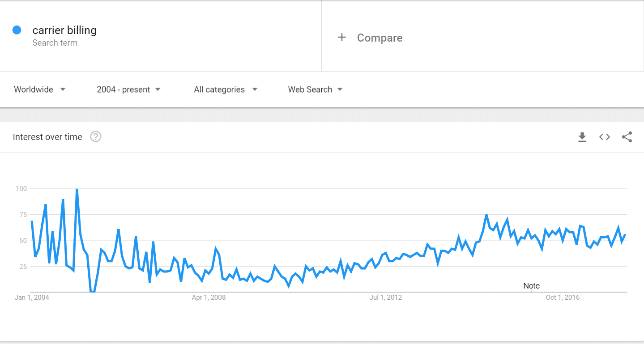Image resolution: width=644 pixels, height=344 pixels.
Task: Open the Interest over time help icon
Action: click(96, 137)
